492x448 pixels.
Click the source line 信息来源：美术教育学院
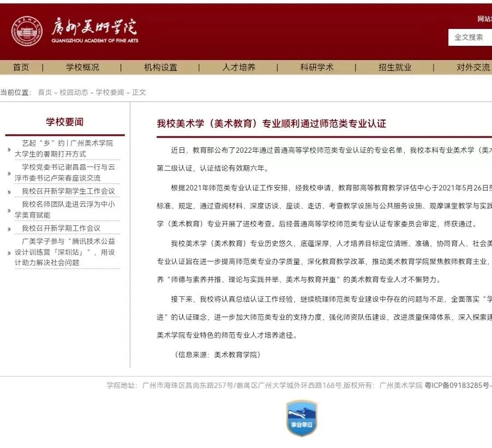(217, 355)
